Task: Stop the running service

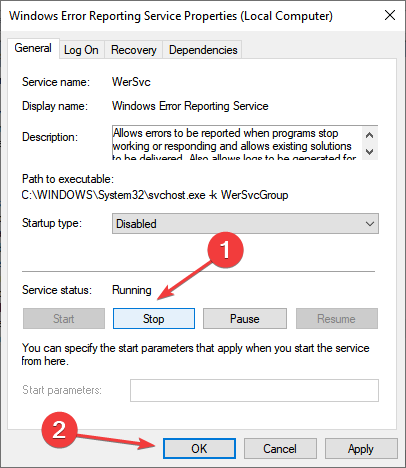Action: (154, 319)
